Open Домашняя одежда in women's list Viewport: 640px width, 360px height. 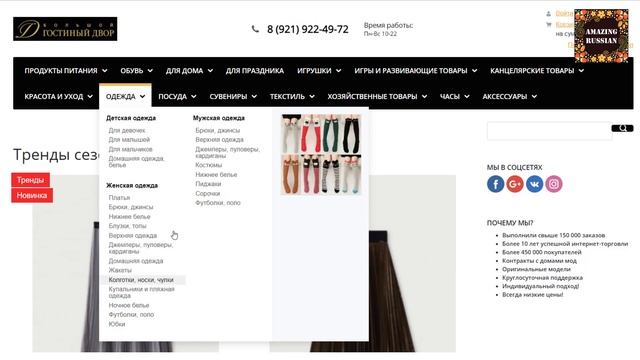click(x=136, y=261)
